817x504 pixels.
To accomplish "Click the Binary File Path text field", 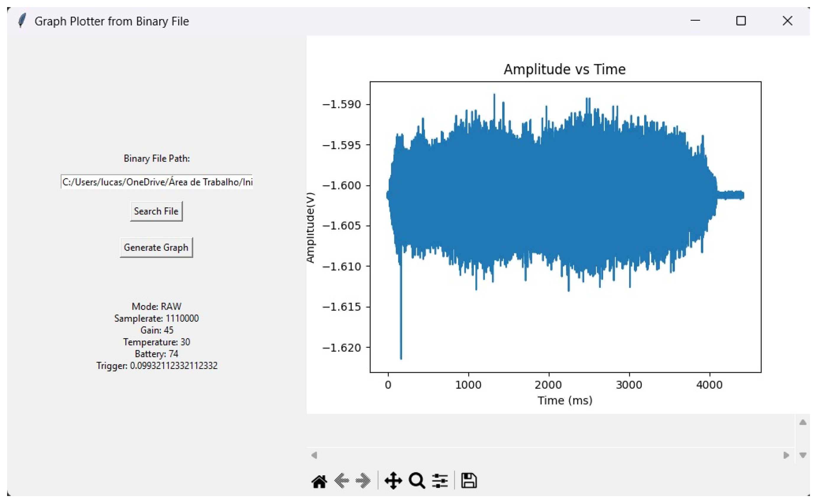I will pos(157,182).
